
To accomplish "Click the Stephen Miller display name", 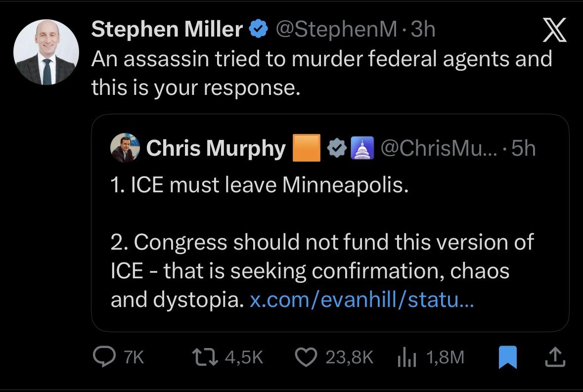I will click(167, 30).
